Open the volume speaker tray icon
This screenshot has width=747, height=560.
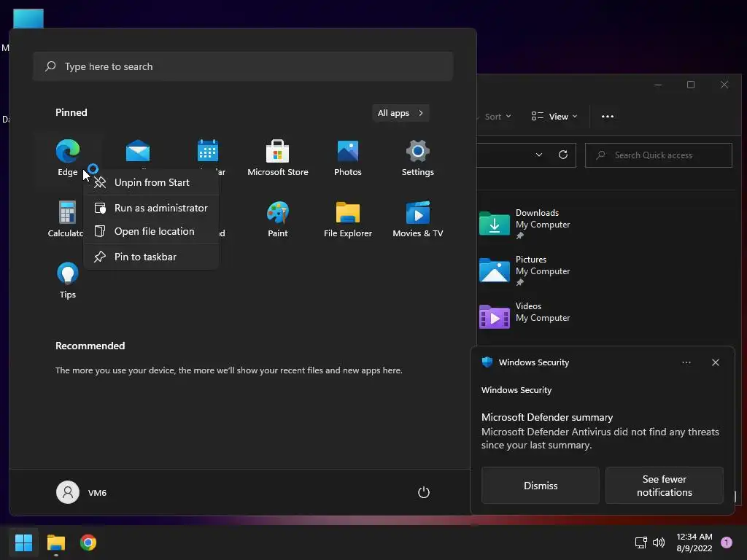659,542
